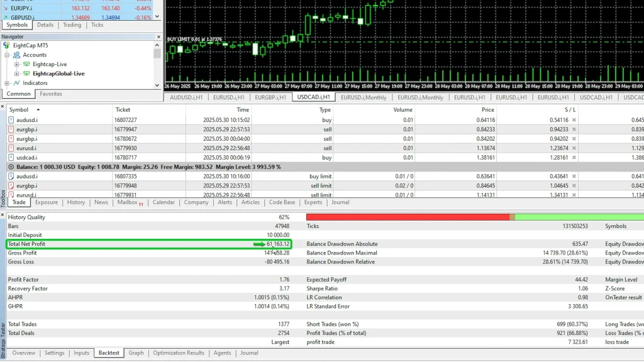Click the usdcad.i position icon, ticket 16780717
This screenshot has width=644, height=362.
pos(11,158)
